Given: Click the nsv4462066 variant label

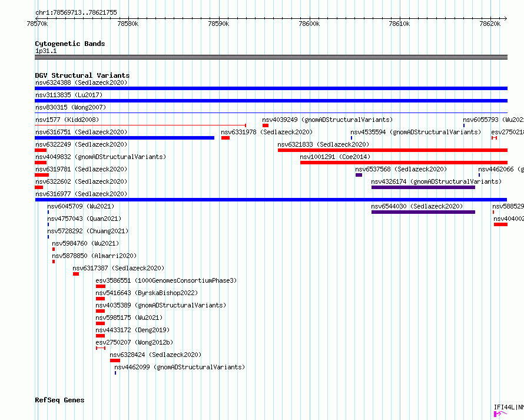Looking at the screenshot, I should tap(501, 169).
